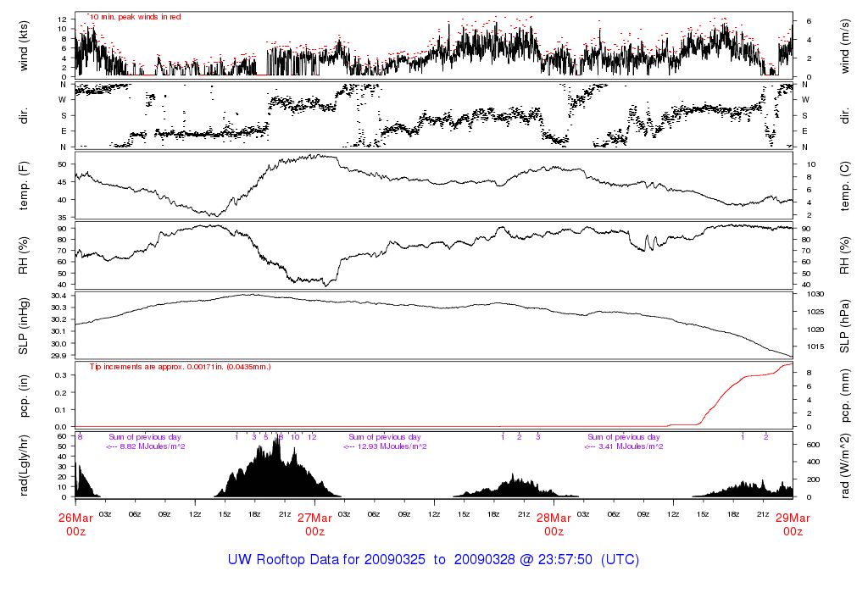Click the "SLP (inHg)" axis label

(x=23, y=326)
